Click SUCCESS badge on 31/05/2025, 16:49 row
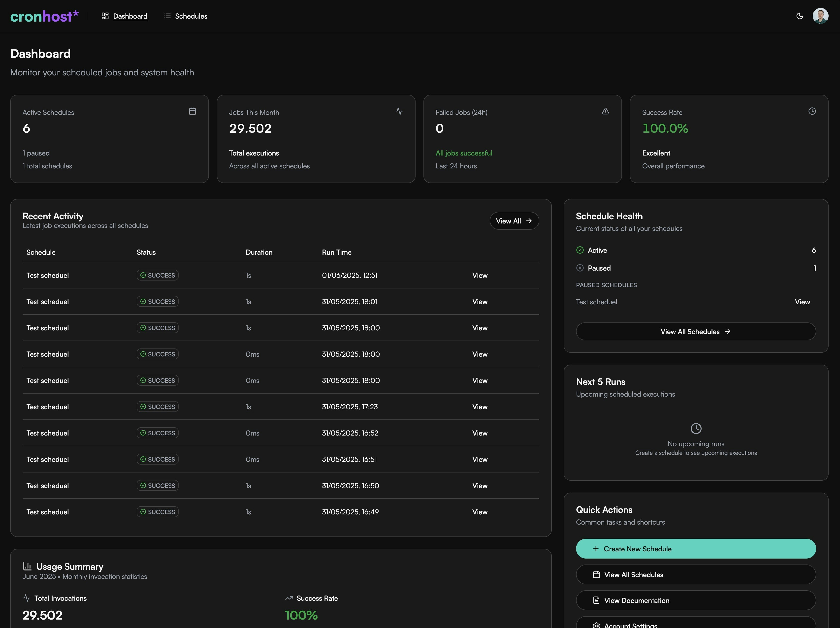The image size is (840, 628). [158, 512]
